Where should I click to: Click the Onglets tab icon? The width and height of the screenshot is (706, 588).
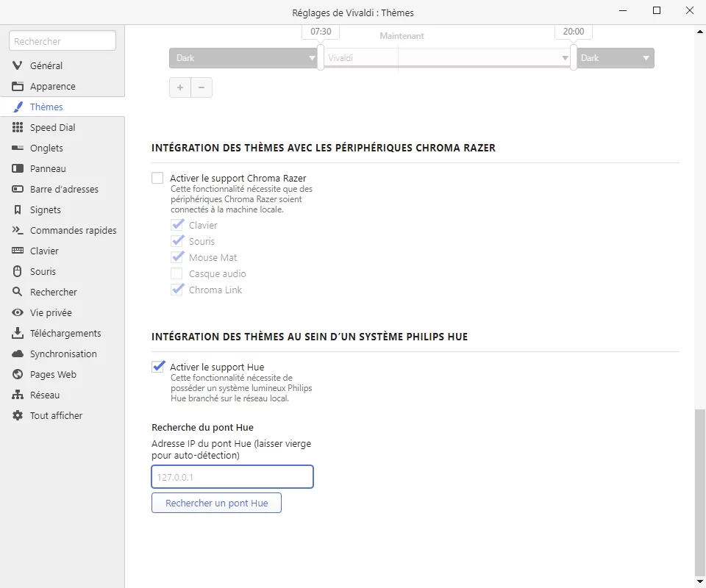coord(18,148)
